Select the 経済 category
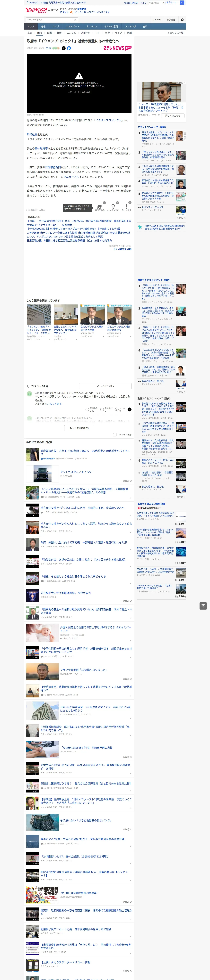Screen dimensions: 210x980 tap(59, 33)
